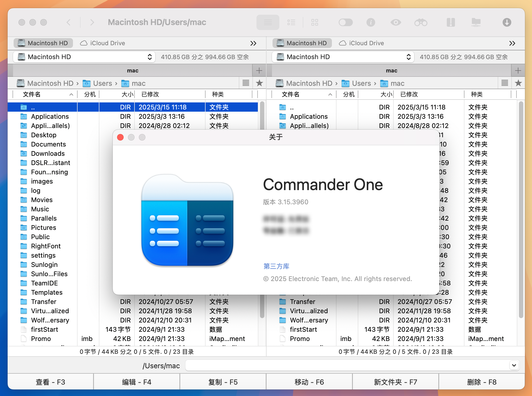Click 复制 - F5 button

point(223,382)
